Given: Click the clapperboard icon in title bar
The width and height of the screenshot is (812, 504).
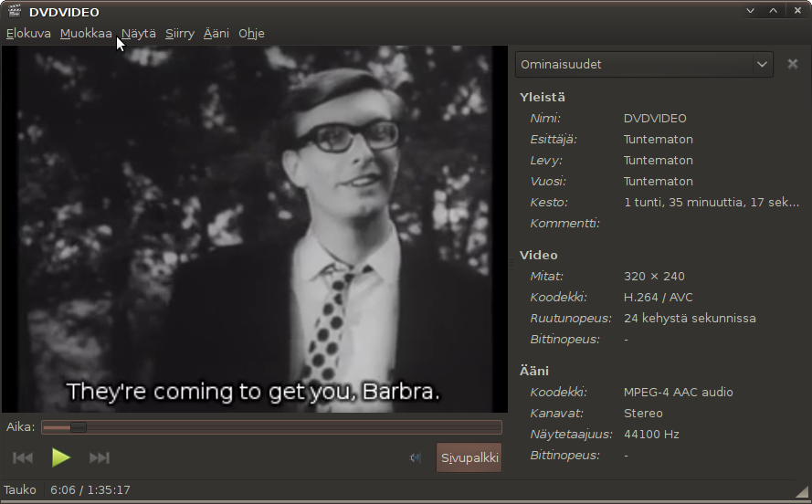Looking at the screenshot, I should pos(14,12).
